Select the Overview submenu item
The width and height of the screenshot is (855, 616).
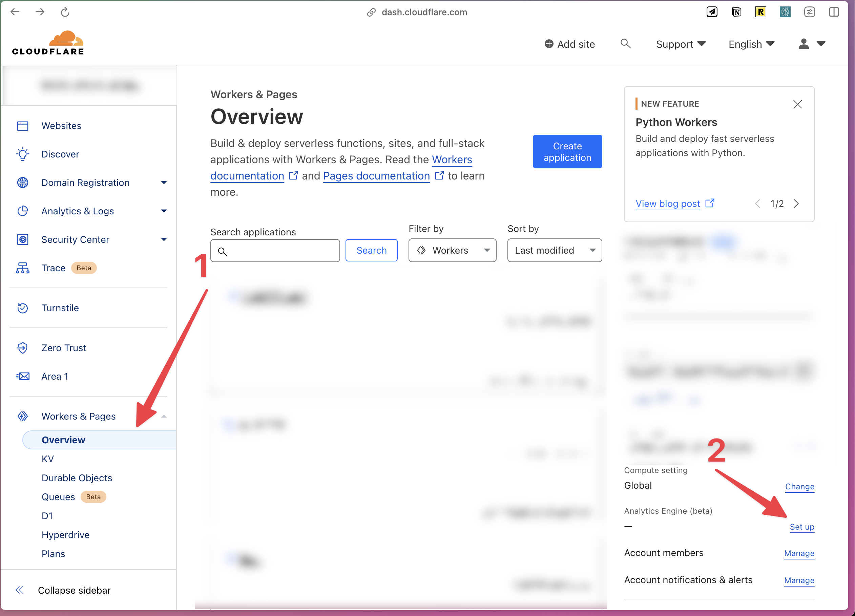click(x=100, y=440)
